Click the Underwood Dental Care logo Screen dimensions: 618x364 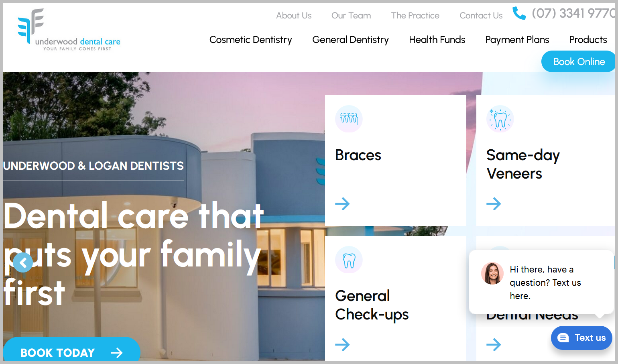(69, 30)
